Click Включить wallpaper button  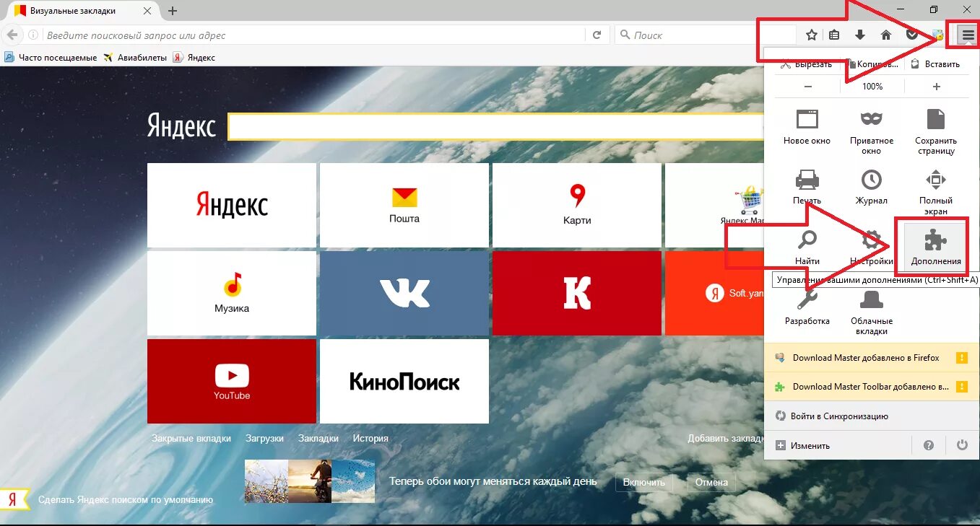coord(644,482)
